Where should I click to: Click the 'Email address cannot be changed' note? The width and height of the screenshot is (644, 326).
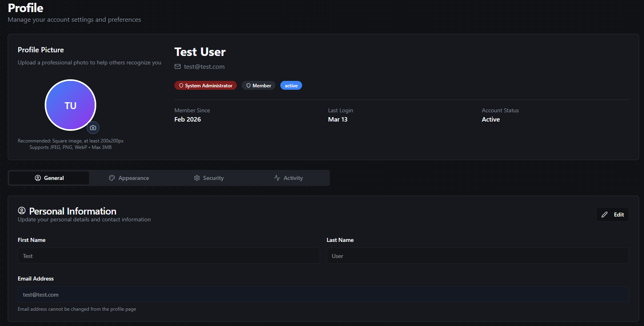(77, 309)
